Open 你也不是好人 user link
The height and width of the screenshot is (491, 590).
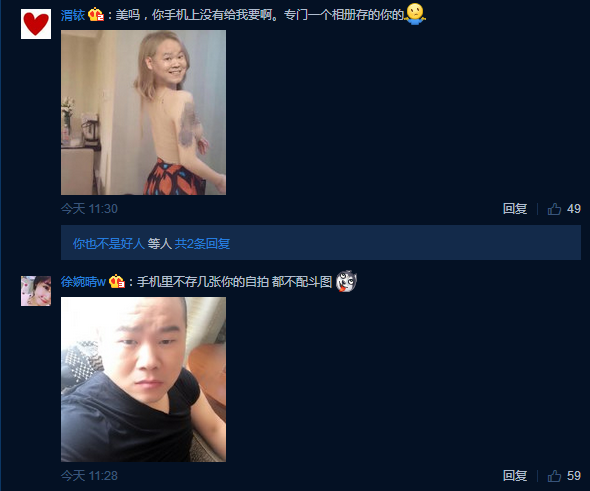109,243
